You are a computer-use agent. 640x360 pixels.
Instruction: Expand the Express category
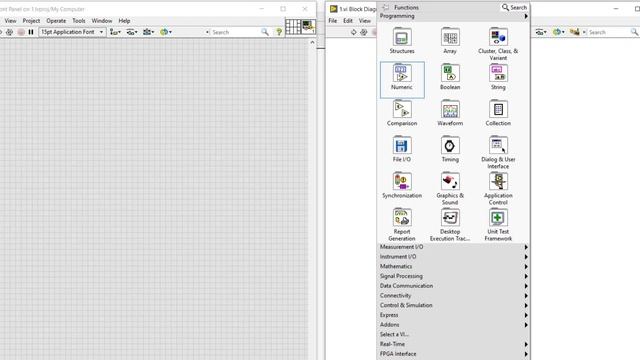click(x=453, y=315)
